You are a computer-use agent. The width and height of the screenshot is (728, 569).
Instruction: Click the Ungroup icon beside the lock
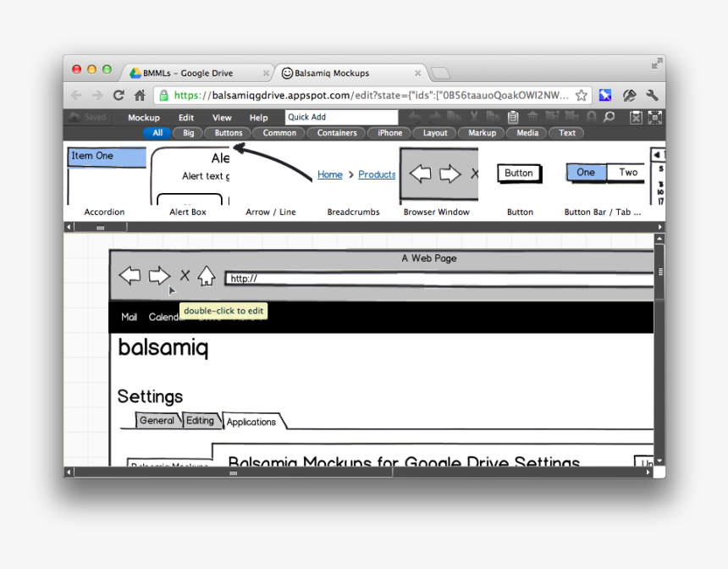tap(571, 117)
